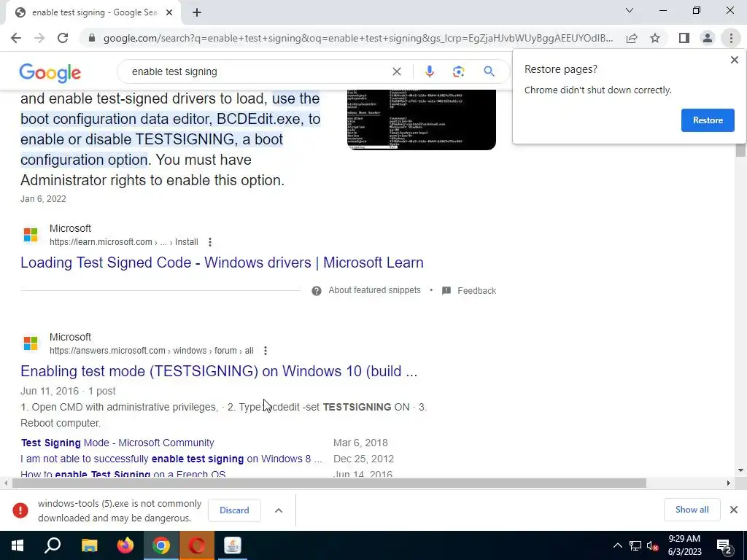Close the downloads bar
The width and height of the screenshot is (747, 560).
[734, 510]
